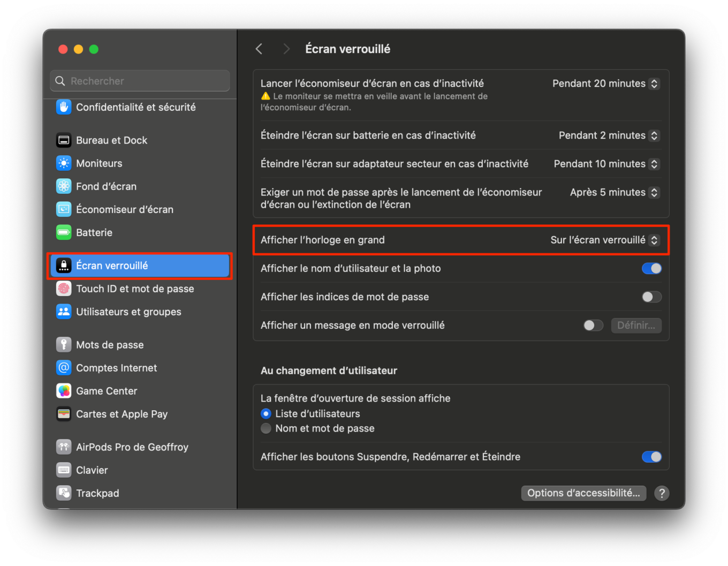
Task: Select the Liste d'utilisateurs radio button
Action: pos(266,414)
